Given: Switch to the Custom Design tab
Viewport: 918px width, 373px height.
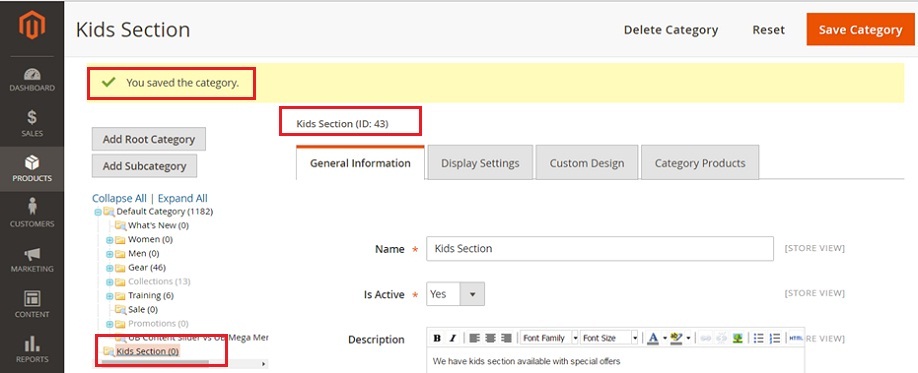Looking at the screenshot, I should tap(587, 163).
